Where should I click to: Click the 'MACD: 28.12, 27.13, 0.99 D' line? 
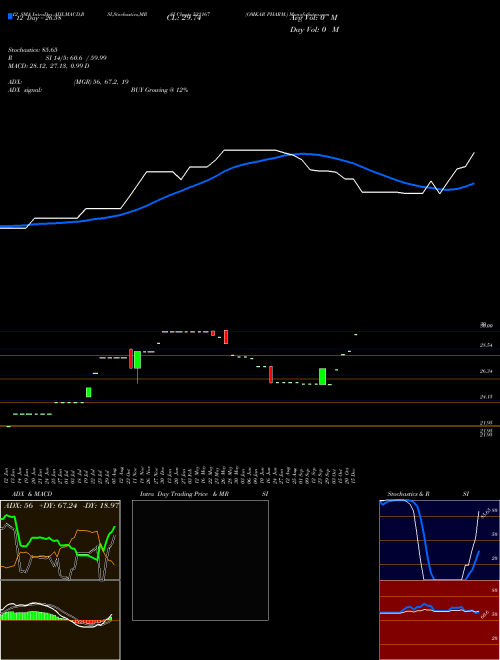click(x=48, y=66)
